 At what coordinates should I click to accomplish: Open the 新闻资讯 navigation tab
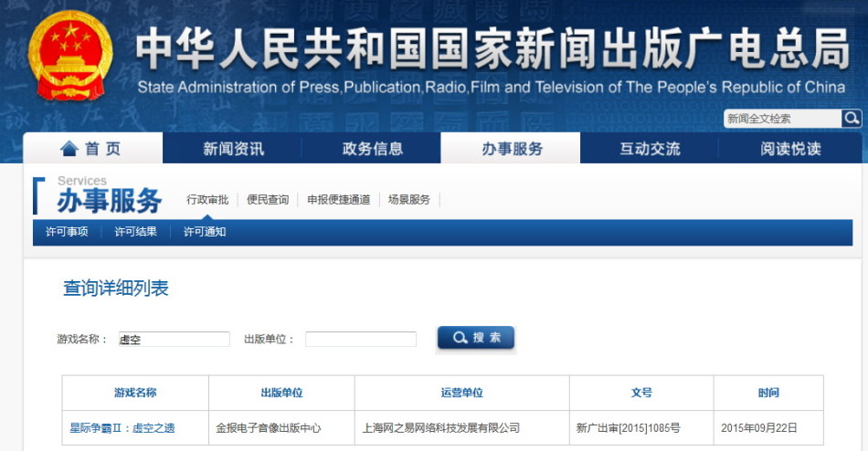point(233,149)
